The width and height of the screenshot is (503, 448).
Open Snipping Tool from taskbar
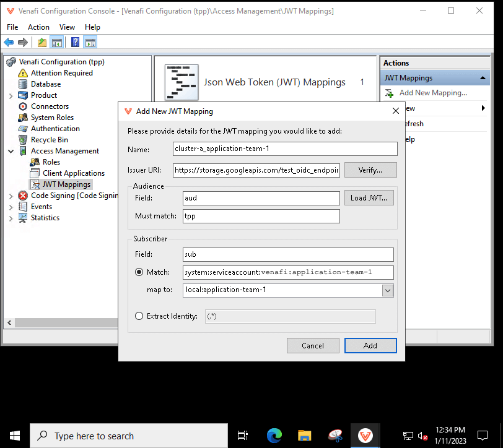[x=335, y=436]
